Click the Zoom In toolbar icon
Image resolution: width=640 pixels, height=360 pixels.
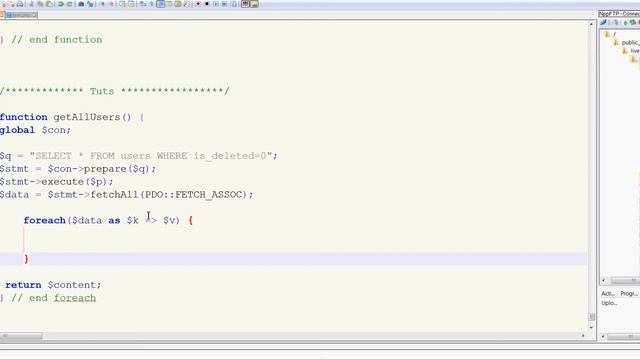click(102, 4)
